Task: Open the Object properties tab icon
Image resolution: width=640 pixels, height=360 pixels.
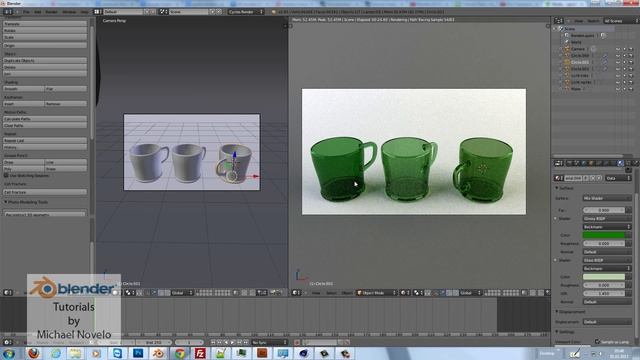Action: [591, 163]
